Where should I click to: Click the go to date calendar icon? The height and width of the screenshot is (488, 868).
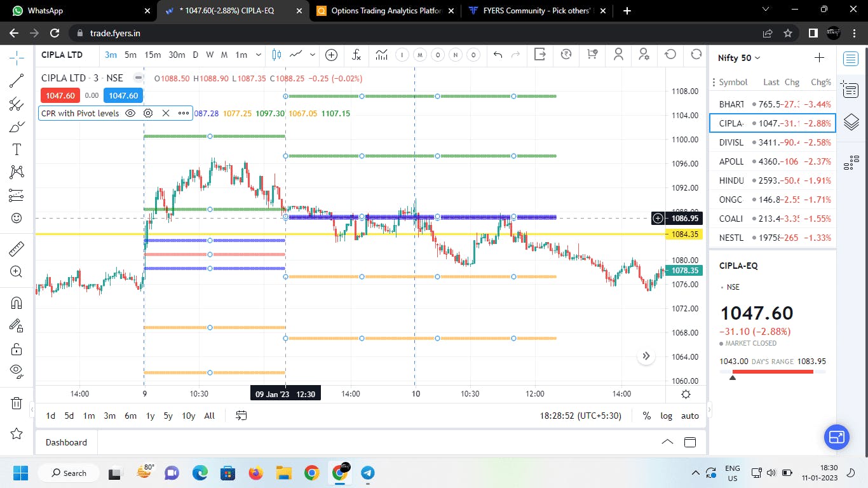(x=241, y=416)
